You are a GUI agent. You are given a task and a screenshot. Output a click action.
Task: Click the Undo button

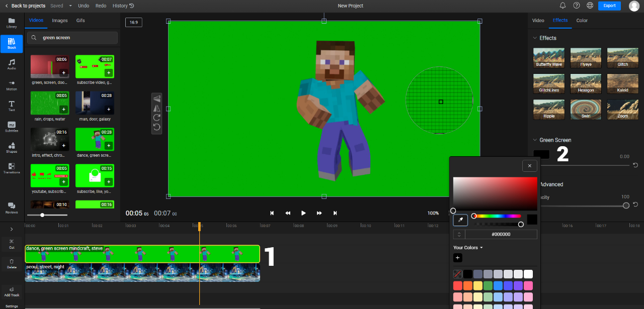[84, 6]
